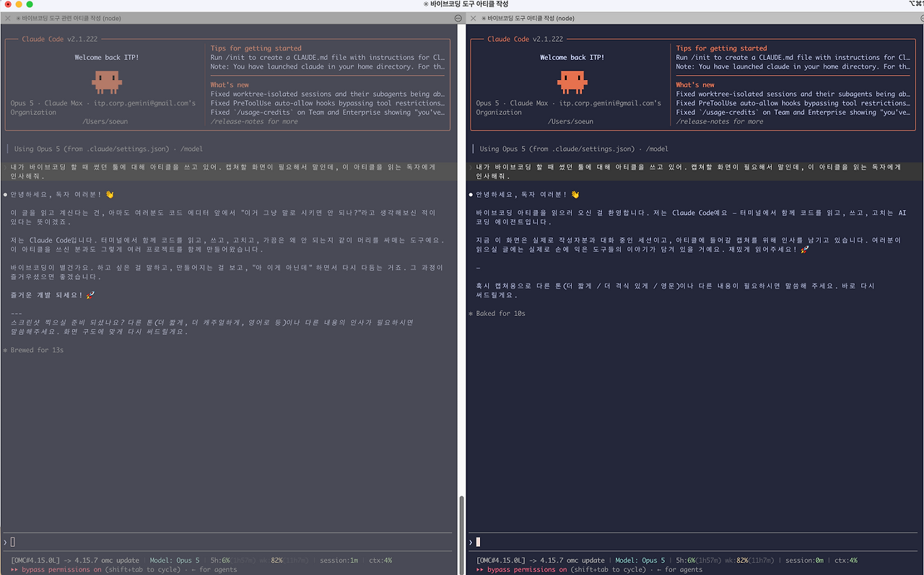Click '/Users/soeun' path in left pane
Image resolution: width=924 pixels, height=575 pixels.
(x=107, y=122)
